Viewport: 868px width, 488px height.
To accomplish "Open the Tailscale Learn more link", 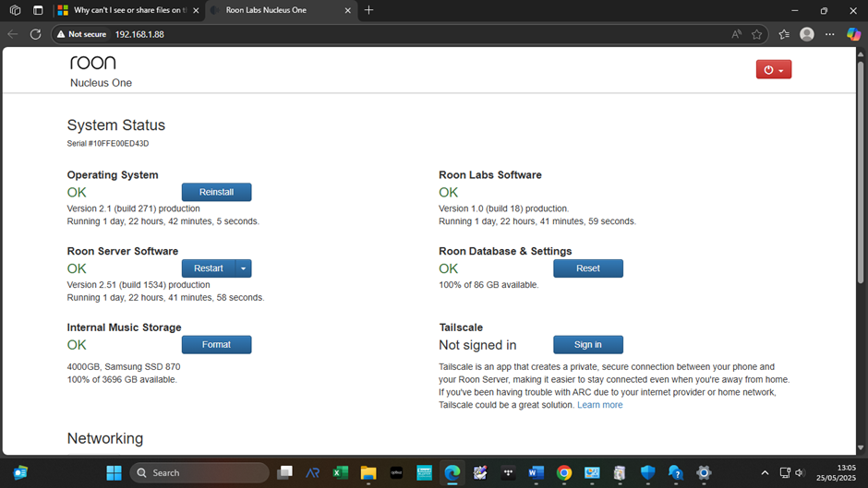I will point(599,405).
